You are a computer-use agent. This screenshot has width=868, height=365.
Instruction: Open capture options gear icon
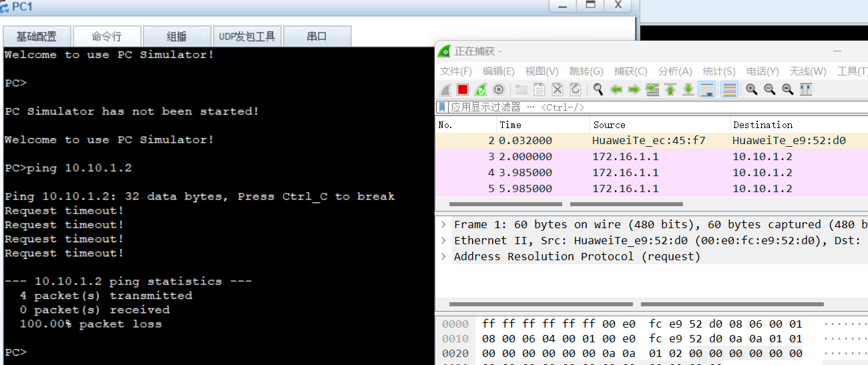pos(499,89)
